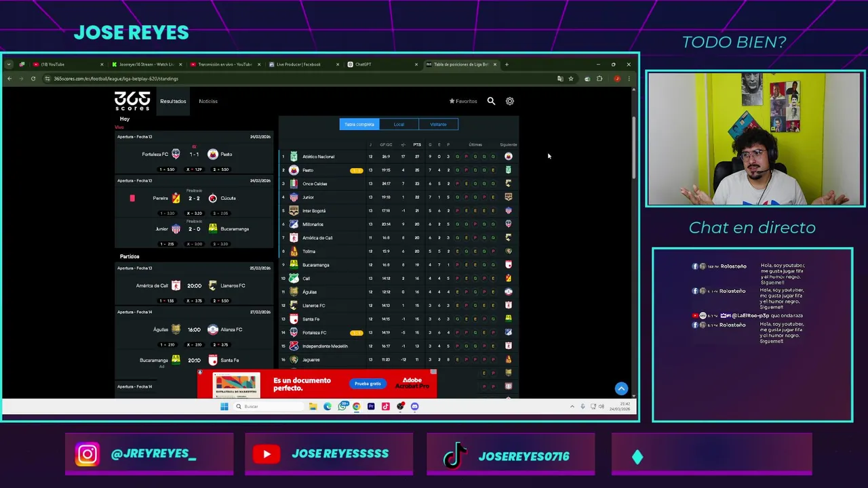Switch to Transmisión en vivo - YouTube tab
The width and height of the screenshot is (868, 488).
pyautogui.click(x=224, y=64)
